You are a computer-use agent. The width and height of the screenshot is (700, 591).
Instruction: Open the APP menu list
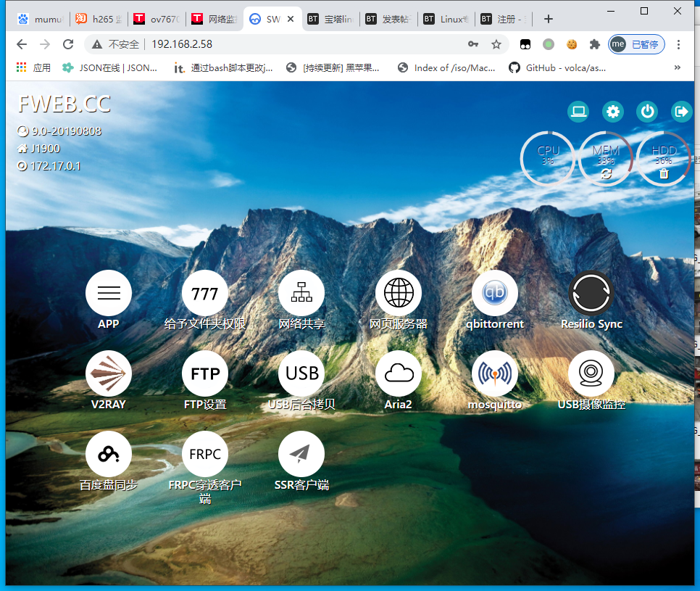click(109, 294)
